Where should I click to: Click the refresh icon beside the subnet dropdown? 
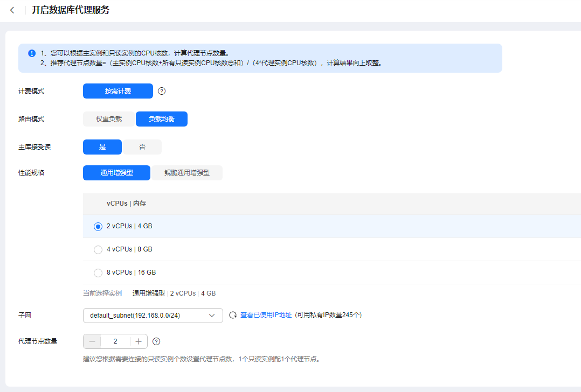click(233, 316)
